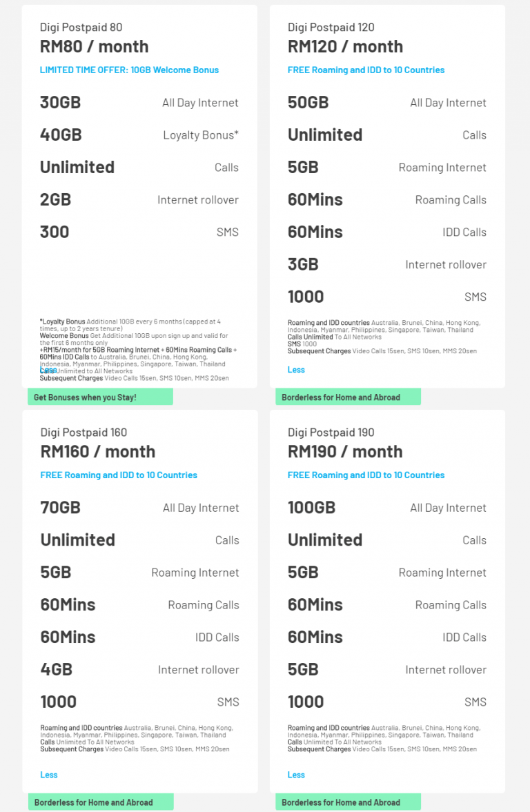Image resolution: width=530 pixels, height=812 pixels.
Task: Click Borderless for Home and Abroad under Postpaid 120
Action: click(x=348, y=397)
